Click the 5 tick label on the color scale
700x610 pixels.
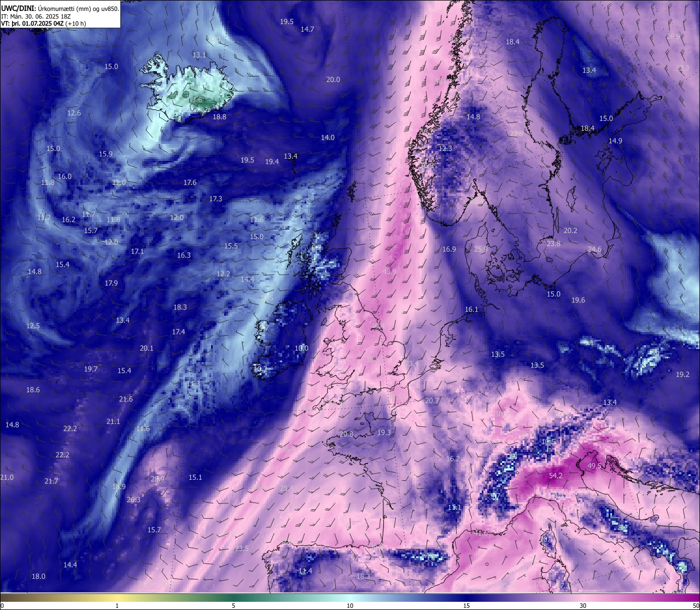click(234, 605)
